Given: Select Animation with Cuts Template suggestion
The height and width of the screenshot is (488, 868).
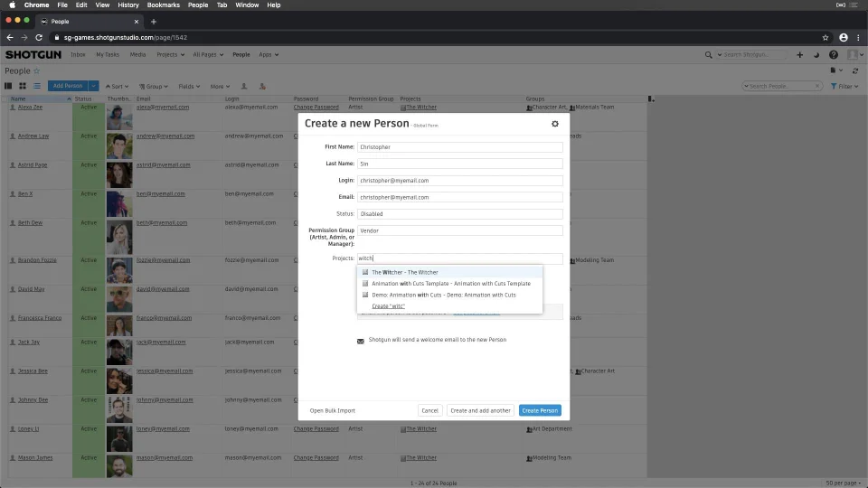Looking at the screenshot, I should 449,283.
